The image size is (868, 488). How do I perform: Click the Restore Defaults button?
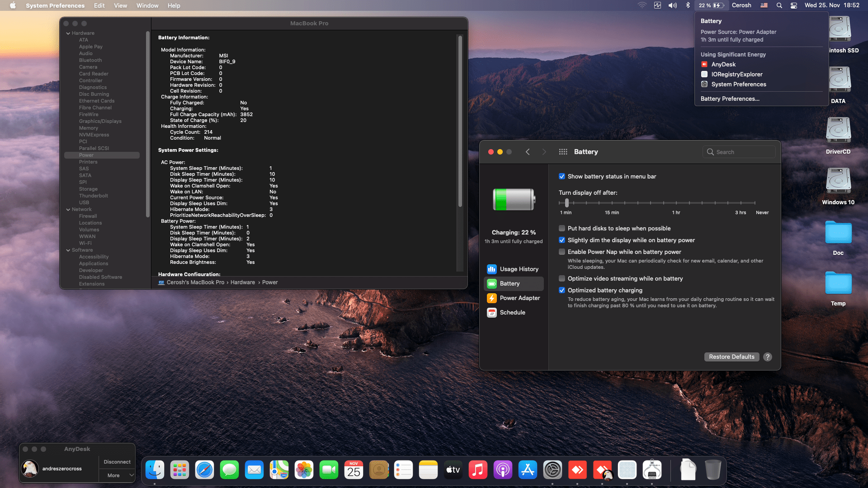731,357
